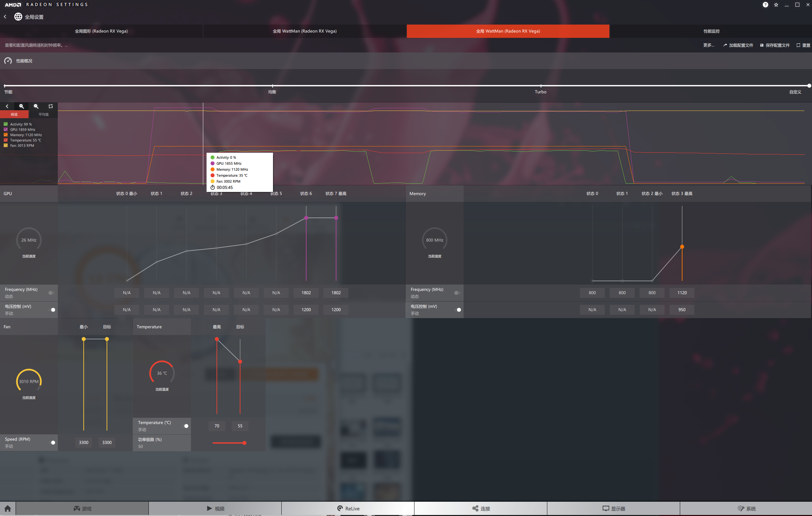
Task: Select the 节能 power saving profile point
Action: (x=5, y=86)
